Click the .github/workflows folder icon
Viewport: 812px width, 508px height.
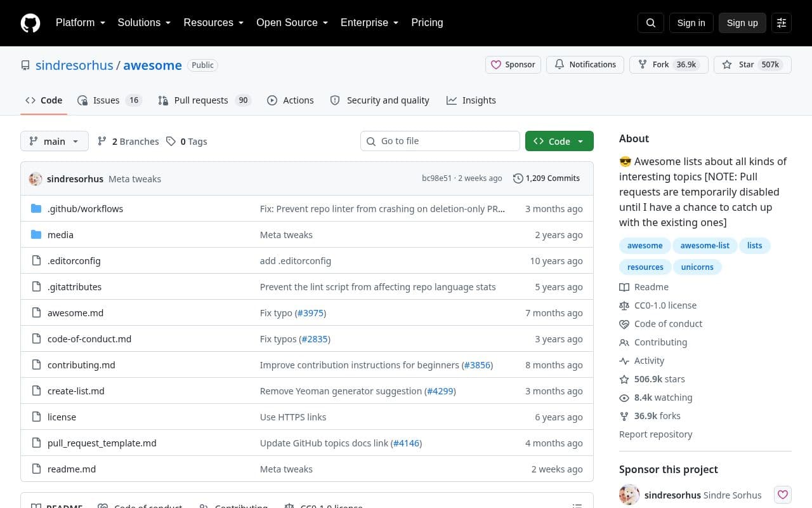(x=36, y=209)
